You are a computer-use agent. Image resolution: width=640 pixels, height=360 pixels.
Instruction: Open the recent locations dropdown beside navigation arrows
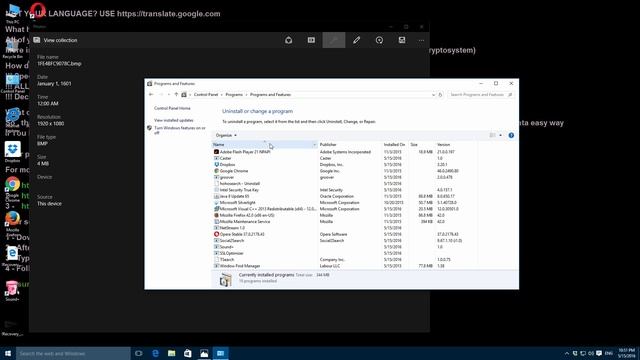click(169, 94)
